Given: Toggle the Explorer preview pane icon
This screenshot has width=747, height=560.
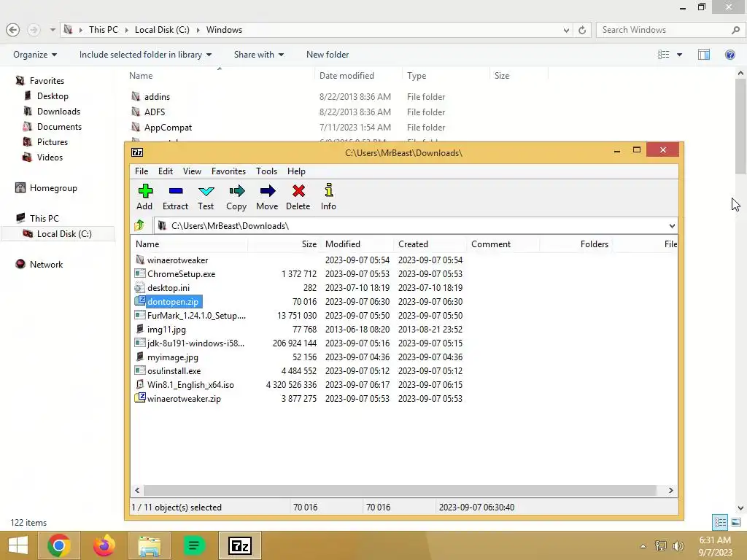Looking at the screenshot, I should [704, 55].
